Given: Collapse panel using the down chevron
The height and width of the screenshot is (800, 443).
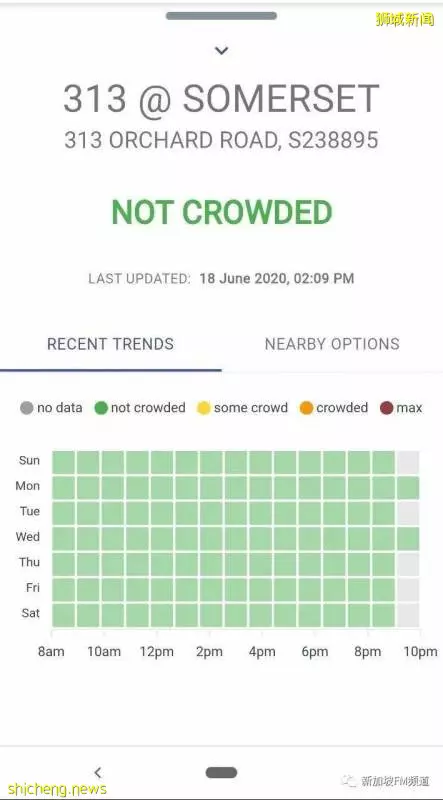Looking at the screenshot, I should 221,51.
